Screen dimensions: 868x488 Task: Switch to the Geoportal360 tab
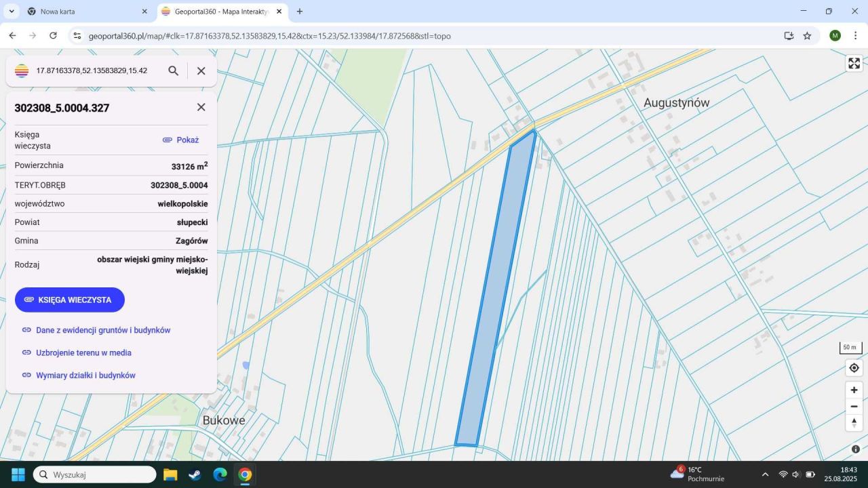[222, 12]
